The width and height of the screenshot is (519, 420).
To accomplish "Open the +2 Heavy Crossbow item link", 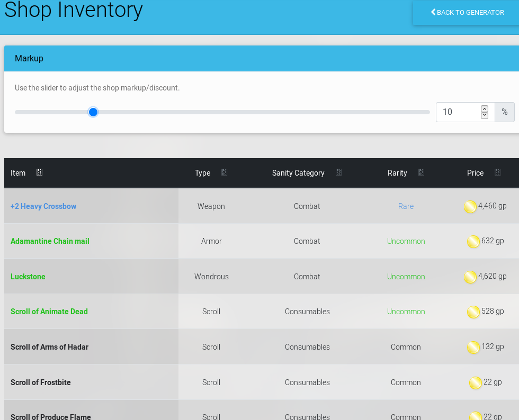I will 43,206.
